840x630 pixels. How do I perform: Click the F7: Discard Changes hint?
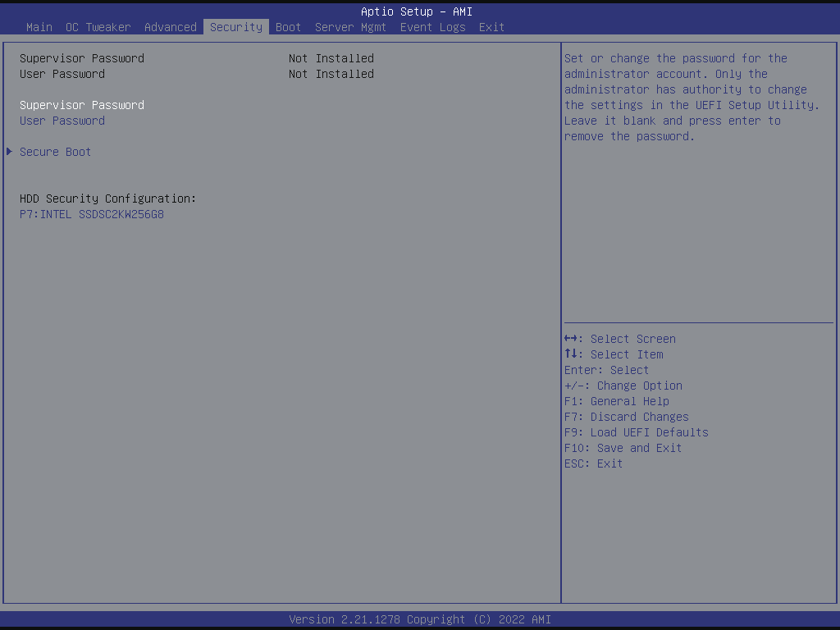pos(627,417)
